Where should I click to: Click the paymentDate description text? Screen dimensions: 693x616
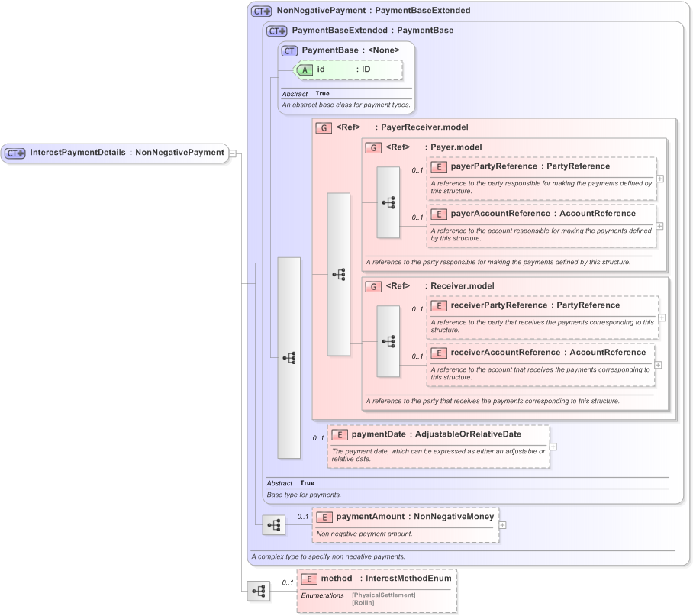(x=438, y=455)
